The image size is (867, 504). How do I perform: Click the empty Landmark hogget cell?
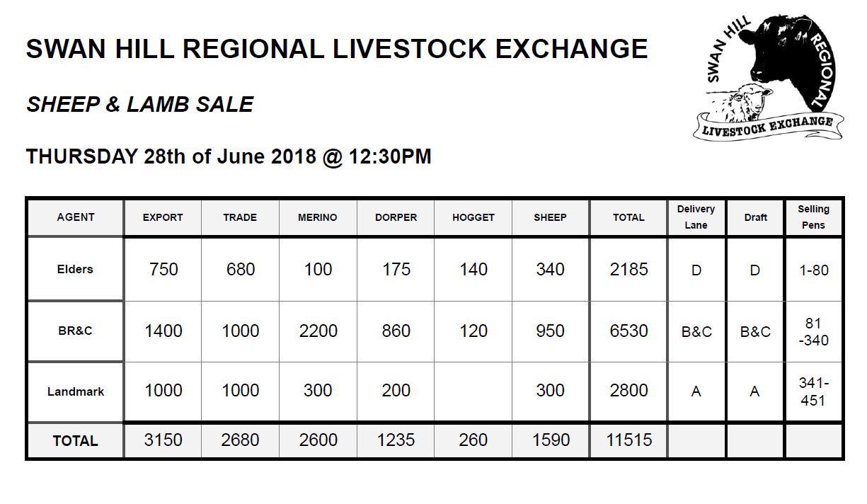(x=473, y=391)
